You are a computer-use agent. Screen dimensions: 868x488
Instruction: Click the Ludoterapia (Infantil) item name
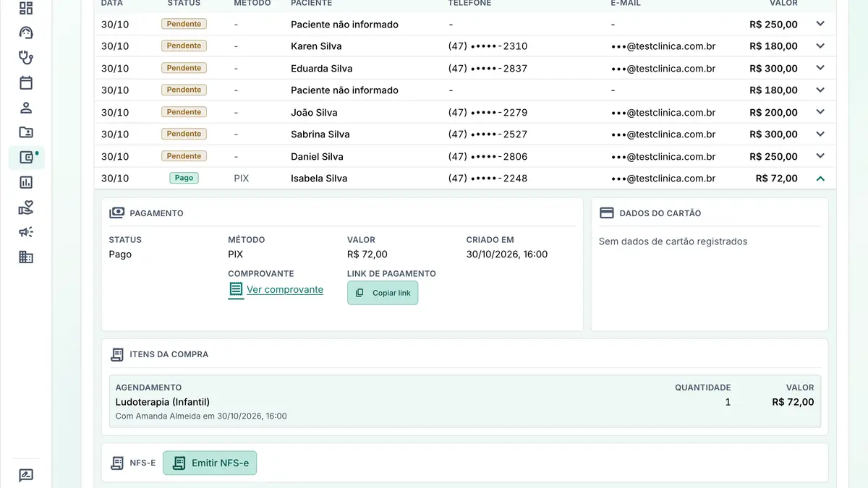[x=163, y=402]
